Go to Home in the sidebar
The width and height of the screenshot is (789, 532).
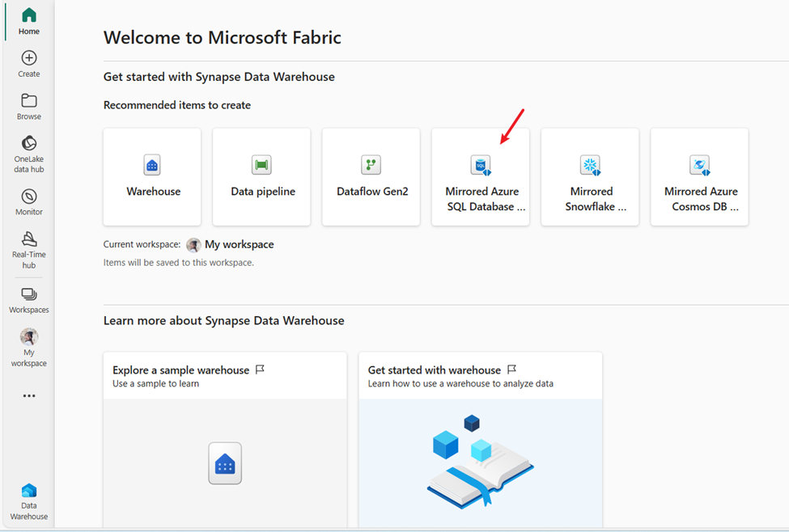point(28,21)
